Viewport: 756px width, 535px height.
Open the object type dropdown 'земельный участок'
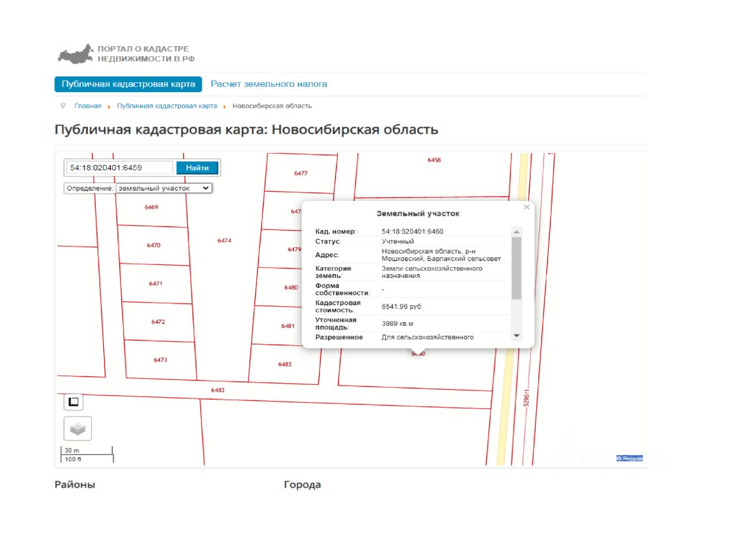(164, 188)
